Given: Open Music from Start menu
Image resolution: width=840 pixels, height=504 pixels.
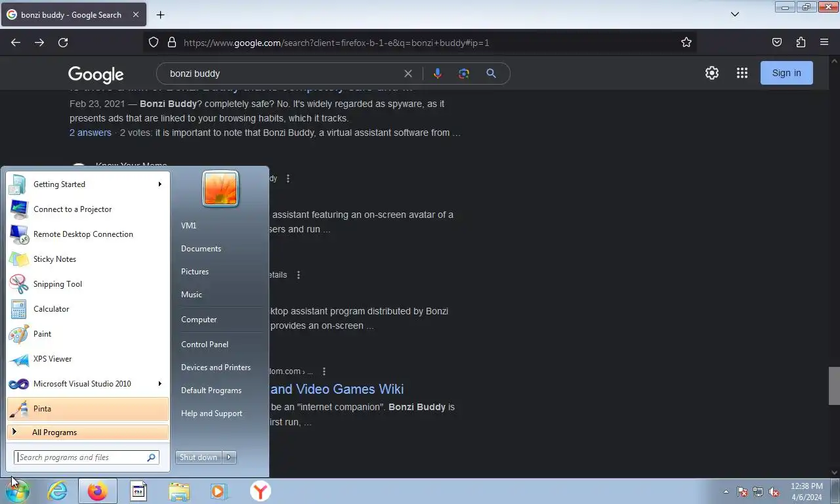Looking at the screenshot, I should (192, 295).
